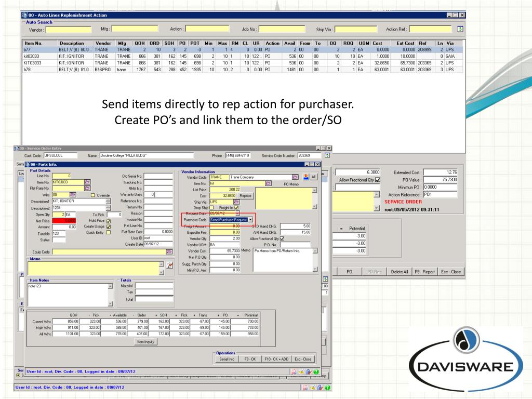This screenshot has height=399, width=532.
Task: Open Item No. lookup folder in Part Details
Action: coord(87,182)
